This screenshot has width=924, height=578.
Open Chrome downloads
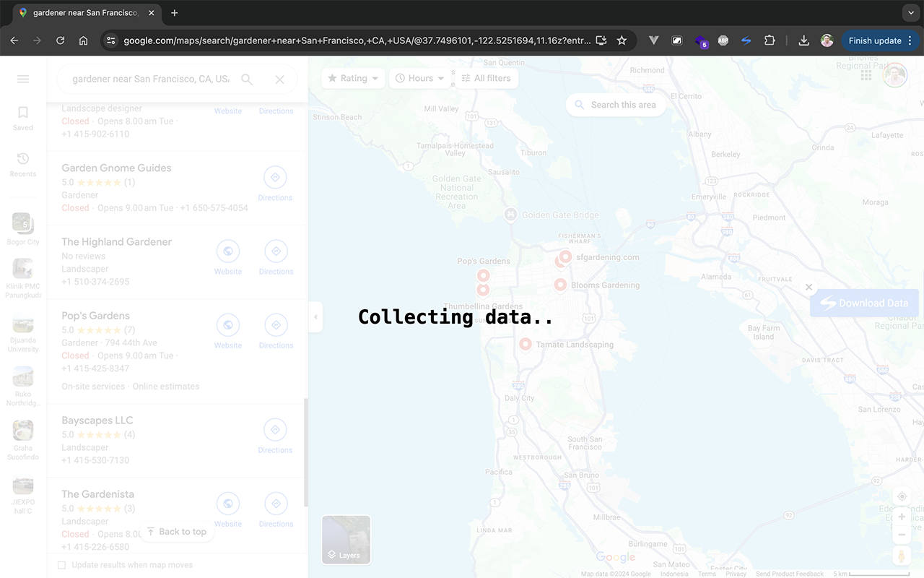pos(803,40)
